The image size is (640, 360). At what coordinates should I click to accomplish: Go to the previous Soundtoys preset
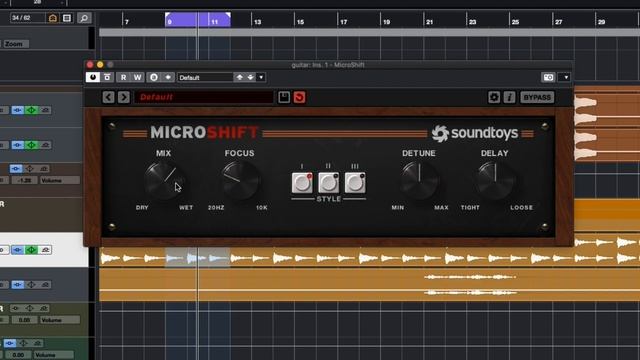coord(109,97)
